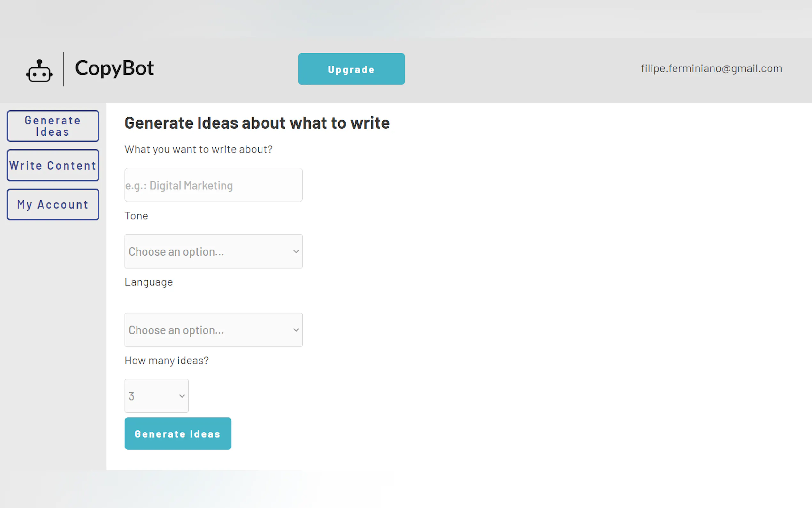Click the Language field label
The image size is (812, 508).
coord(148,282)
